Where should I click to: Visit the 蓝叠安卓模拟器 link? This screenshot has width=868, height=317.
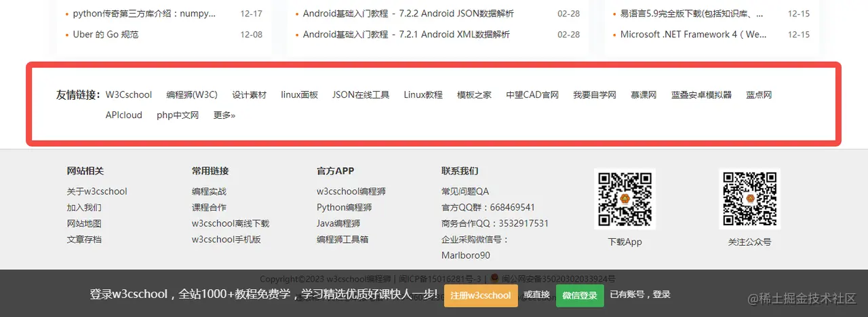pos(702,95)
